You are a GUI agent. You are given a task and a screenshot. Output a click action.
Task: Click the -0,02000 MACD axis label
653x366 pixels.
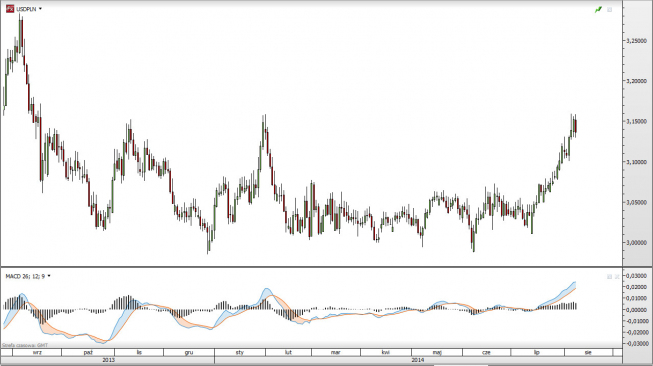(638, 332)
